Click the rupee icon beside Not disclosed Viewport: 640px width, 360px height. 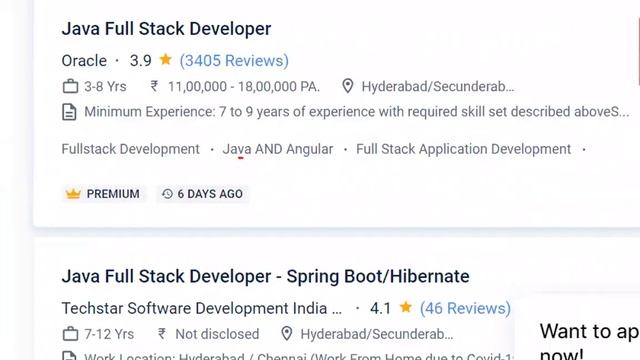pyautogui.click(x=162, y=334)
